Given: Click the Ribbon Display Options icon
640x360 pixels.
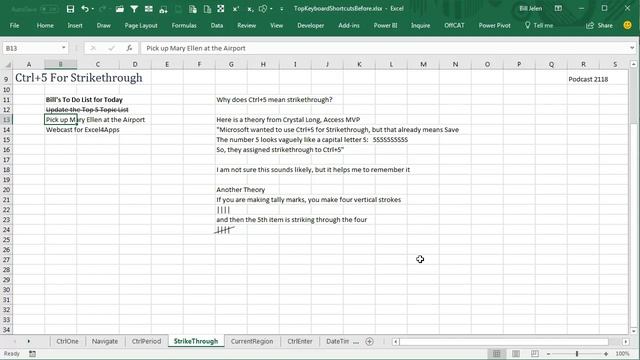Looking at the screenshot, I should coord(558,9).
